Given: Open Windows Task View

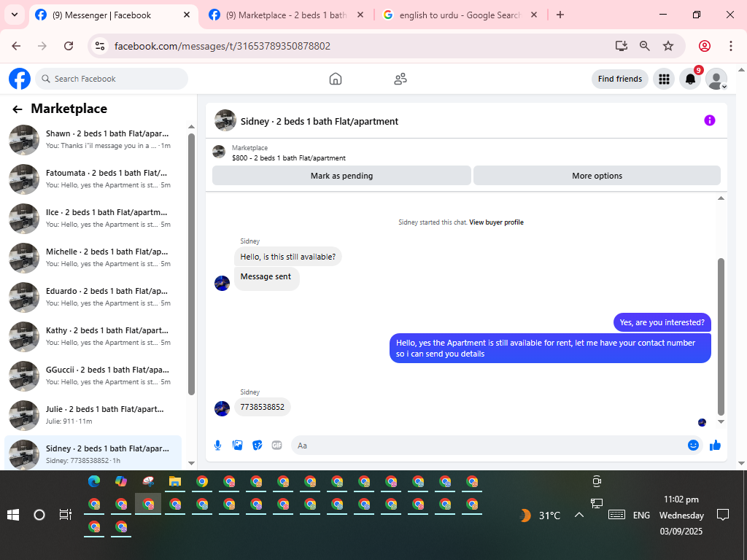Looking at the screenshot, I should point(65,515).
